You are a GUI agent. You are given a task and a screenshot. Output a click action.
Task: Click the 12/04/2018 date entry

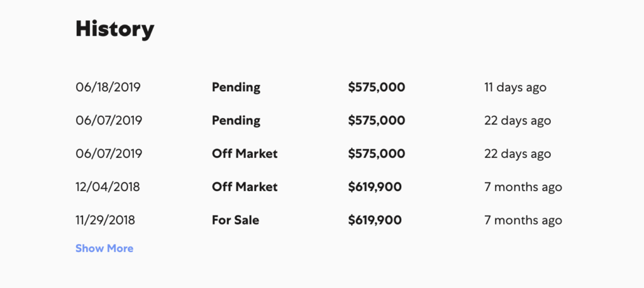tap(108, 187)
